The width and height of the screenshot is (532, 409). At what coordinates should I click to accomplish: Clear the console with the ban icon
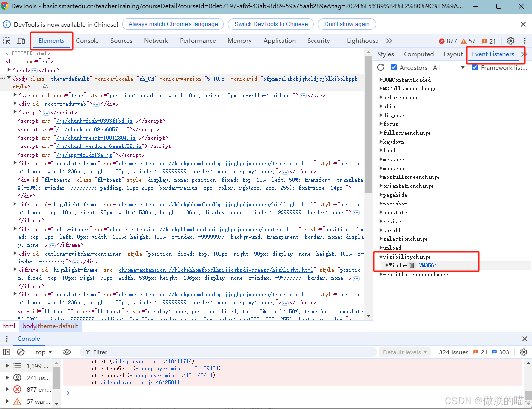coord(21,352)
